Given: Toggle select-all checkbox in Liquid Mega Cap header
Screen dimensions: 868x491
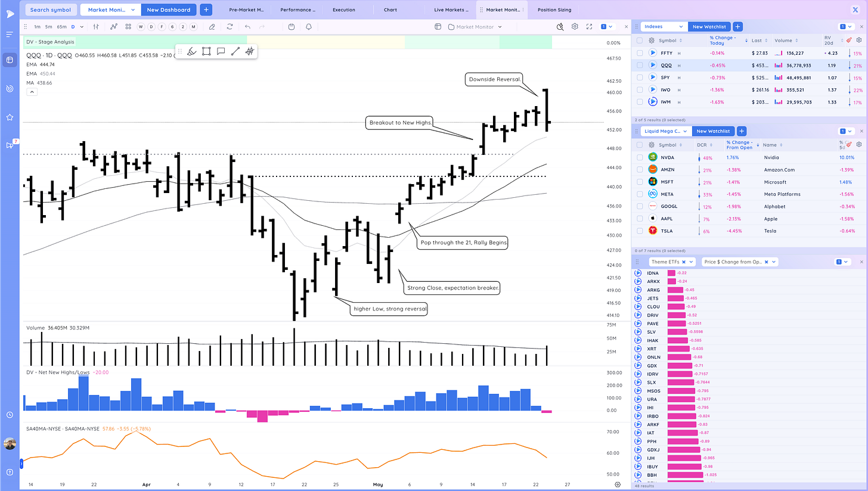Looking at the screenshot, I should click(640, 145).
